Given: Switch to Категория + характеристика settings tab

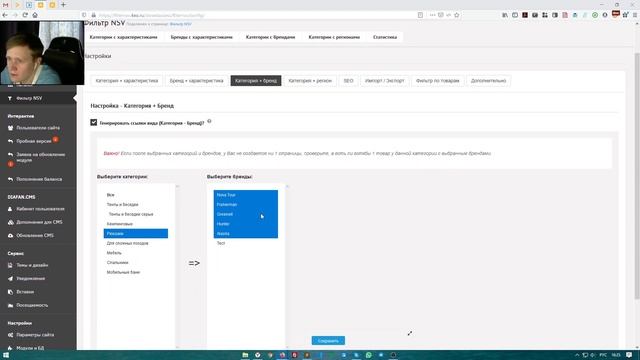Looking at the screenshot, I should [127, 81].
